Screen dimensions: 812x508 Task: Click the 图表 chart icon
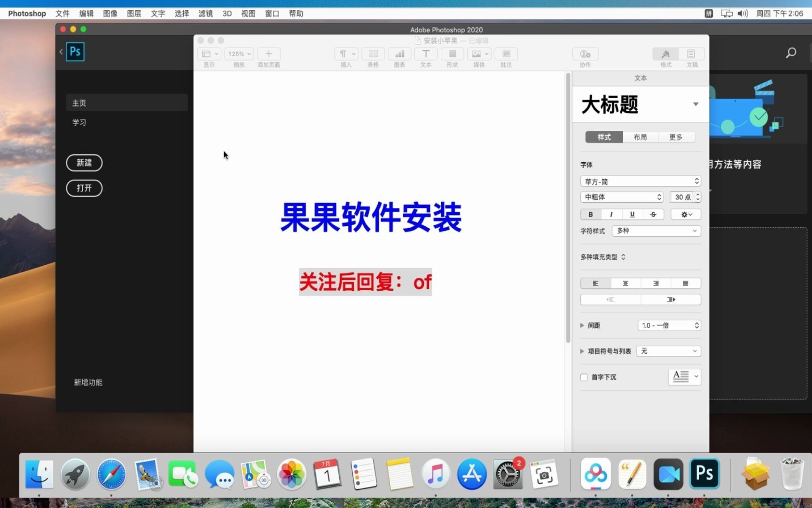click(399, 54)
